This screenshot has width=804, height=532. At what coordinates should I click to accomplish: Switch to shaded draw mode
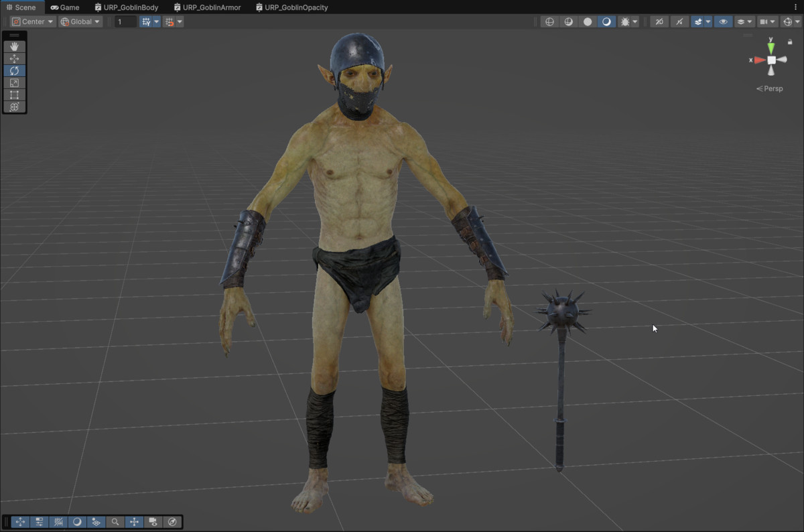point(606,21)
